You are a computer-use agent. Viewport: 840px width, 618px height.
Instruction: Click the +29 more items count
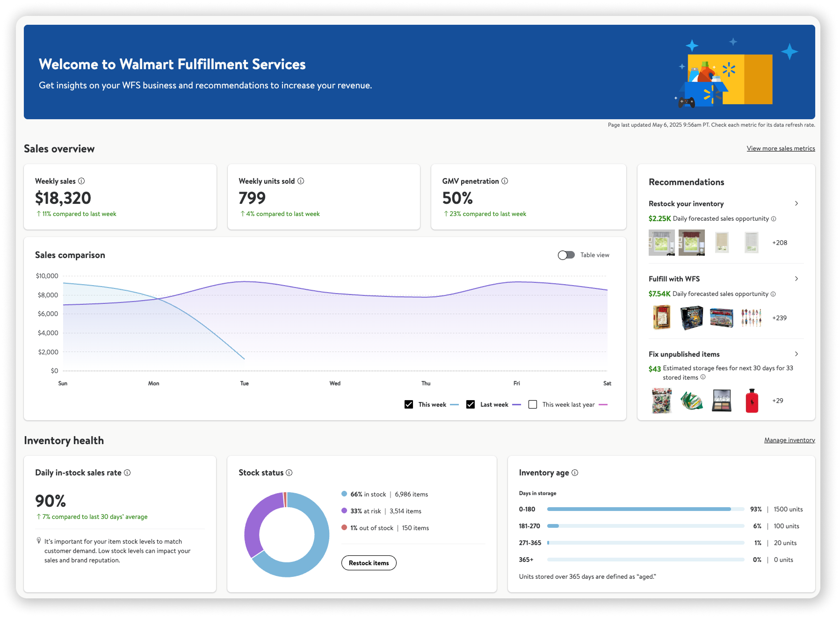pyautogui.click(x=777, y=401)
